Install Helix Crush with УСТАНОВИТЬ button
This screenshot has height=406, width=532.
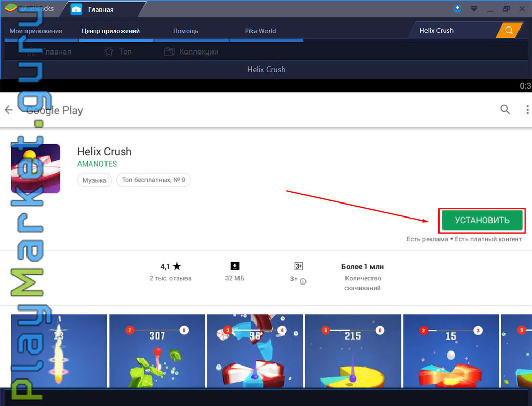(x=482, y=220)
